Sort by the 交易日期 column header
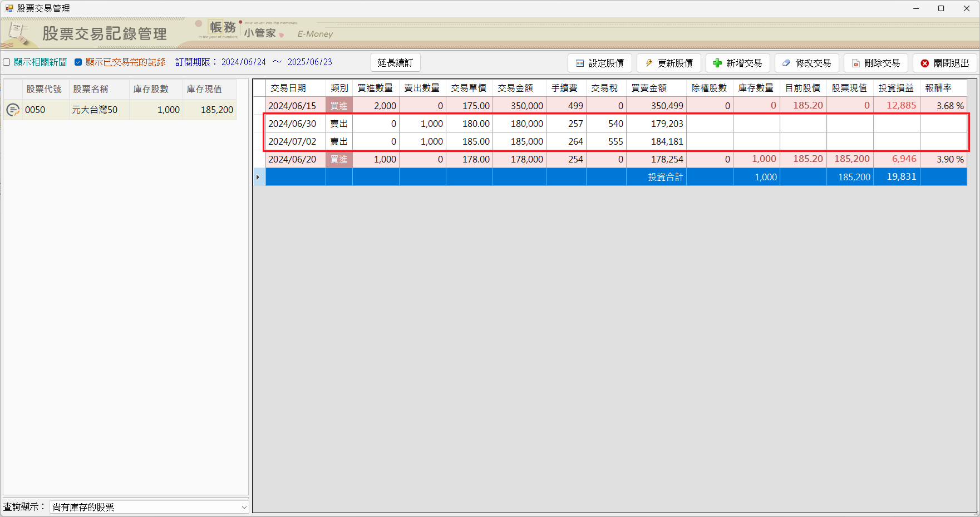 (296, 88)
